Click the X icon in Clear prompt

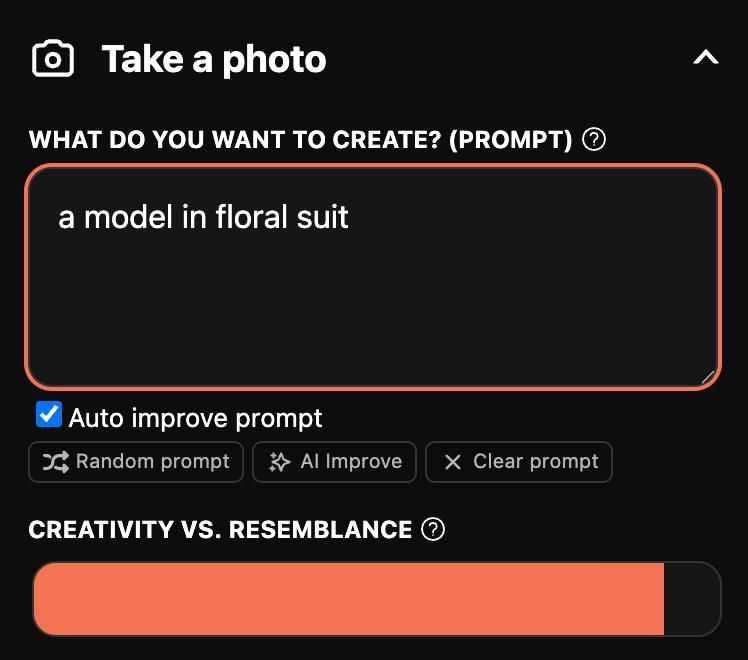coord(452,462)
